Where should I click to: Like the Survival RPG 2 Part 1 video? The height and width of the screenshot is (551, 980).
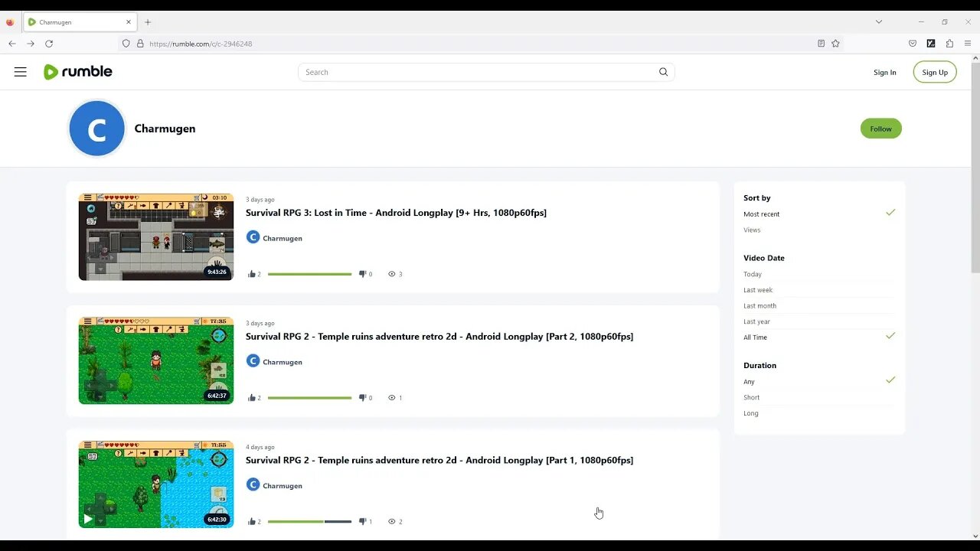tap(252, 522)
